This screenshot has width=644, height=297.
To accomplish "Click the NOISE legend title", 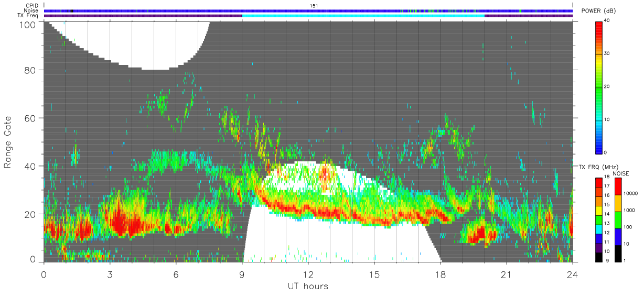I will (x=622, y=173).
